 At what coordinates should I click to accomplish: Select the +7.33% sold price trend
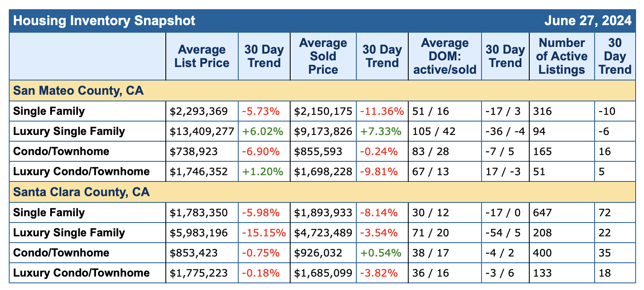click(381, 132)
